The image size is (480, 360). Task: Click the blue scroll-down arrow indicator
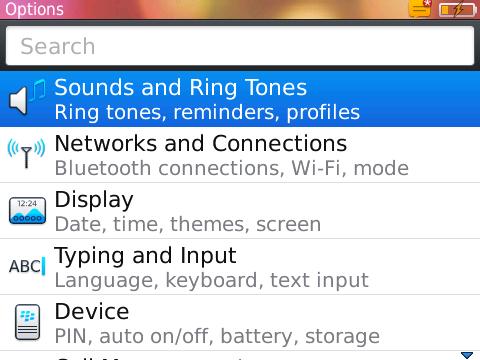click(467, 355)
